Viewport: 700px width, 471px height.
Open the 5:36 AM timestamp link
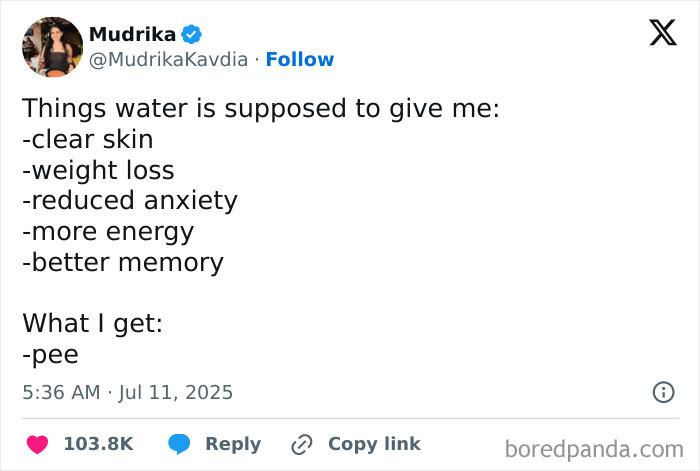click(61, 392)
